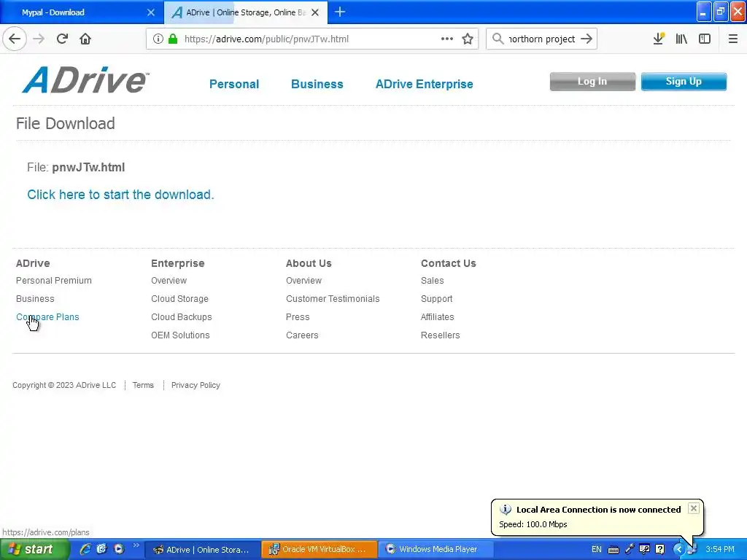Screen dimensions: 747x560
Task: Close the Local Area Connection balloon
Action: 694,508
